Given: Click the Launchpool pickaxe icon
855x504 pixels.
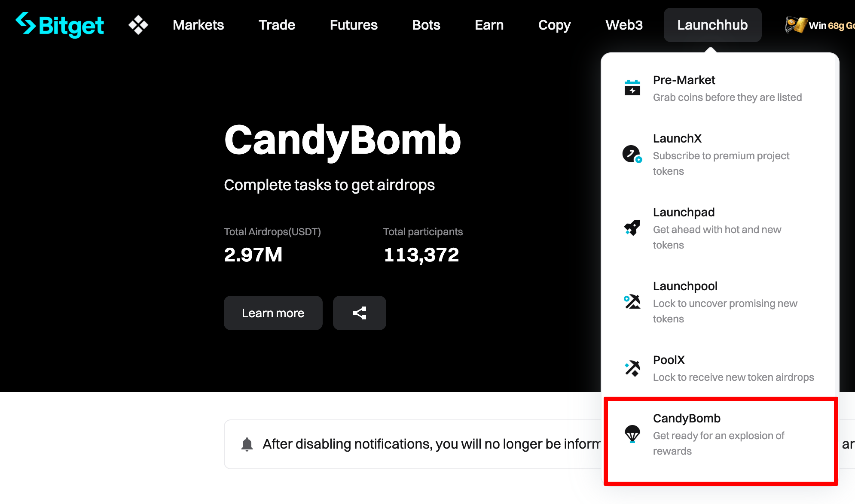Looking at the screenshot, I should point(632,301).
